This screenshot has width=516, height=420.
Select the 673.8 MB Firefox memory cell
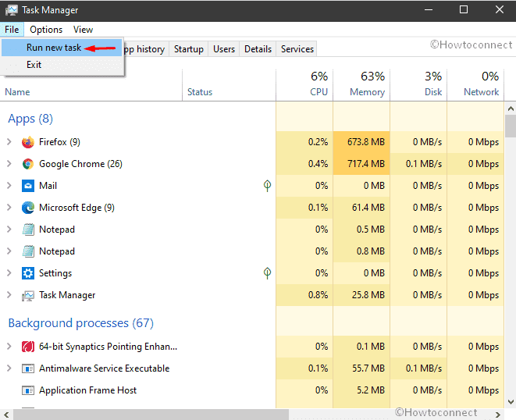click(x=361, y=142)
